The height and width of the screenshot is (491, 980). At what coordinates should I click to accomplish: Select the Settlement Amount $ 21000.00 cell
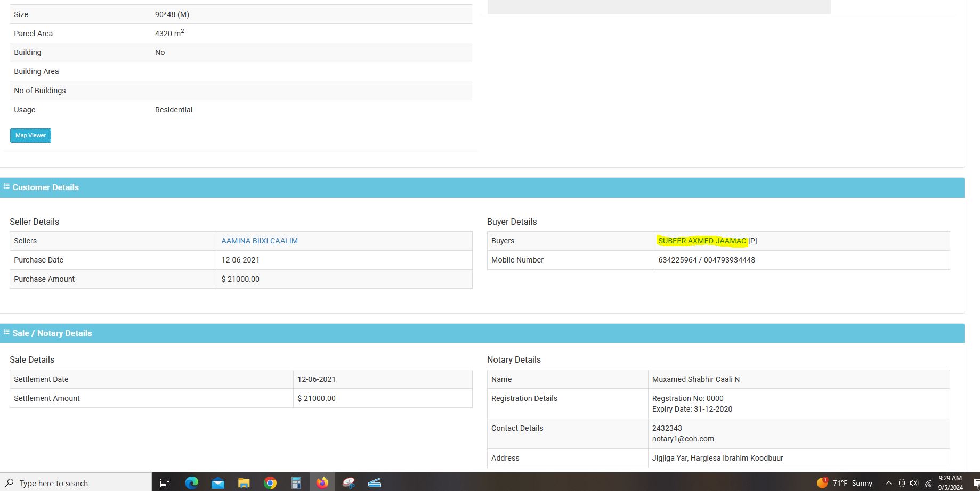tap(383, 398)
